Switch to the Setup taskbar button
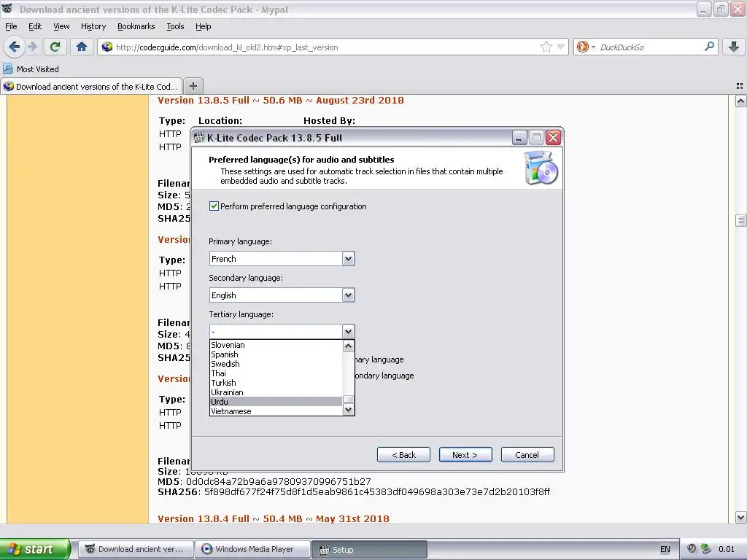The image size is (747, 560). click(x=369, y=549)
